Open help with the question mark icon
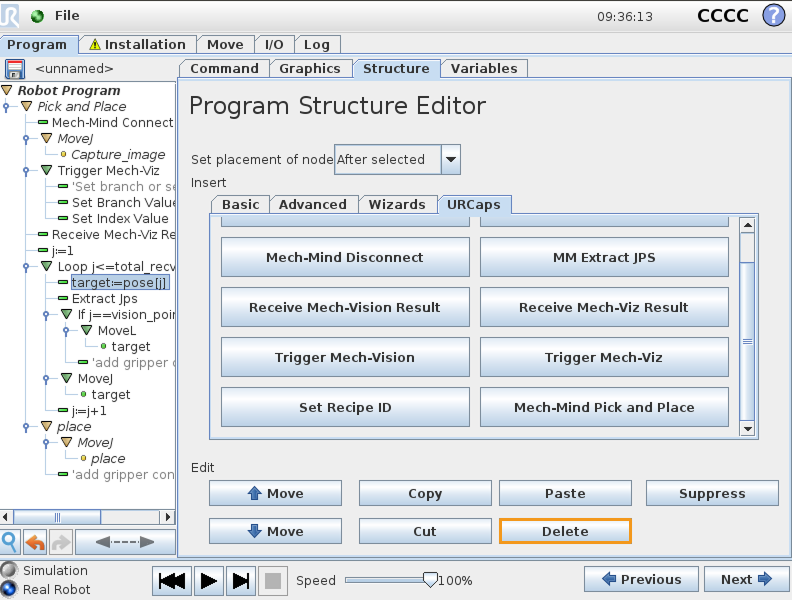Screen dimensions: 792x600 773,16
